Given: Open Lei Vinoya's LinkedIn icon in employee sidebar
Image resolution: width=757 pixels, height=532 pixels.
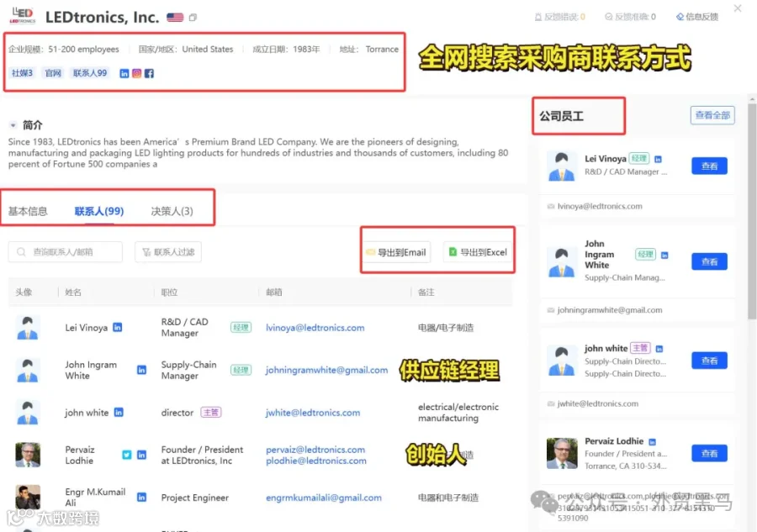Looking at the screenshot, I should [658, 159].
